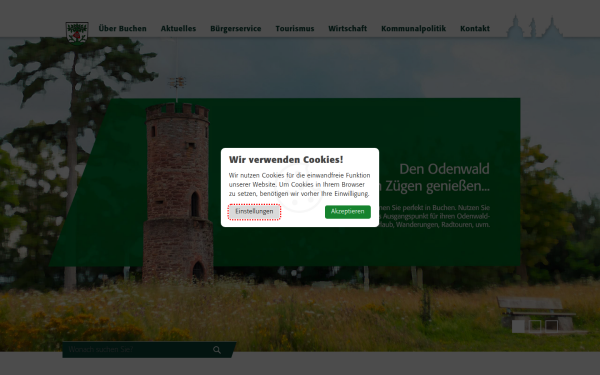Open the Wirtschaft menu

point(347,28)
